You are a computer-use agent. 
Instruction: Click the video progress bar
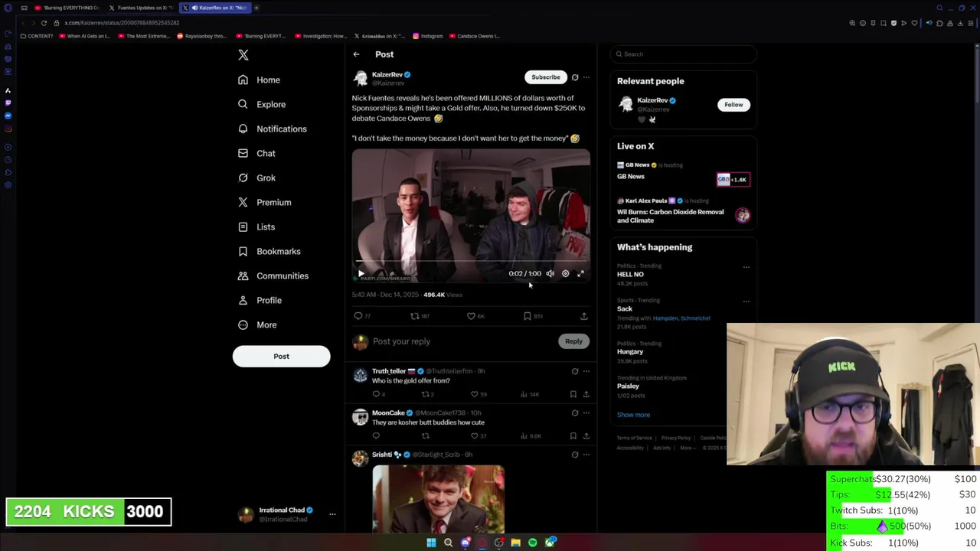click(x=471, y=261)
